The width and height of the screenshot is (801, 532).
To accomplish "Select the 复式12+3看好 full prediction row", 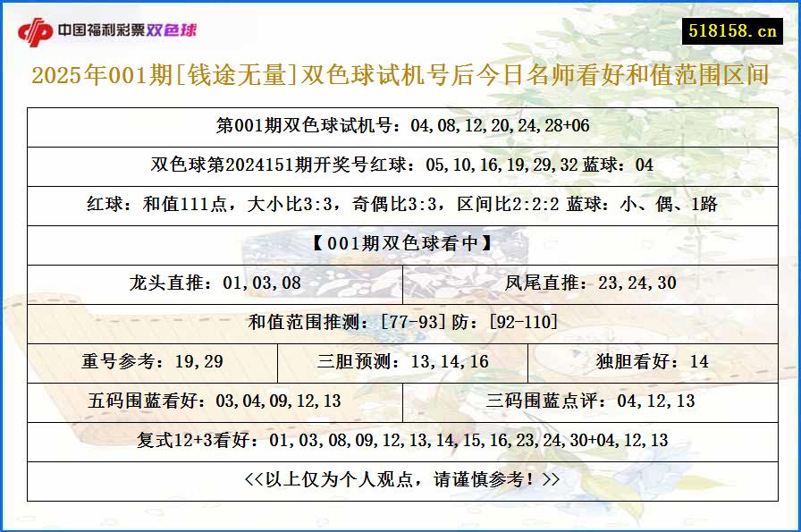I will (400, 440).
